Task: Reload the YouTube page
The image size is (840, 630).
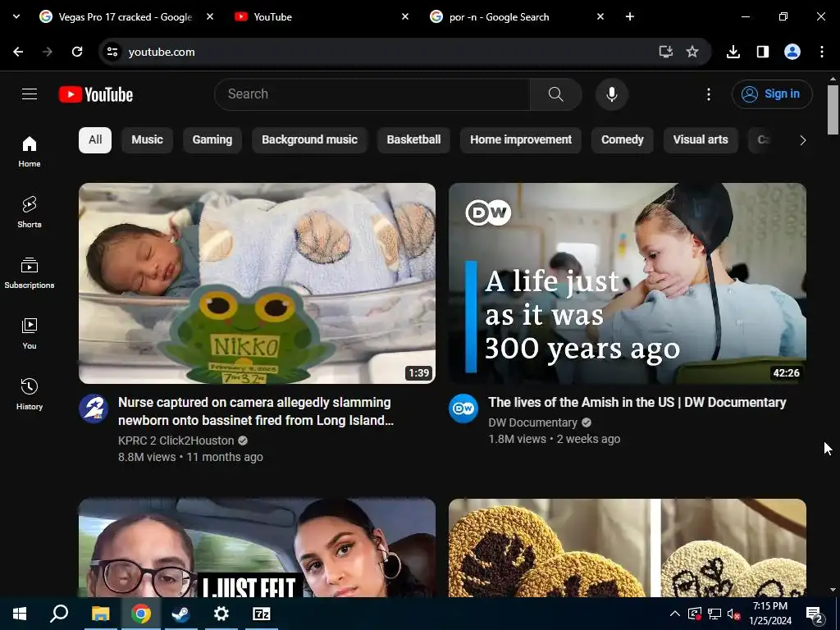Action: click(77, 52)
